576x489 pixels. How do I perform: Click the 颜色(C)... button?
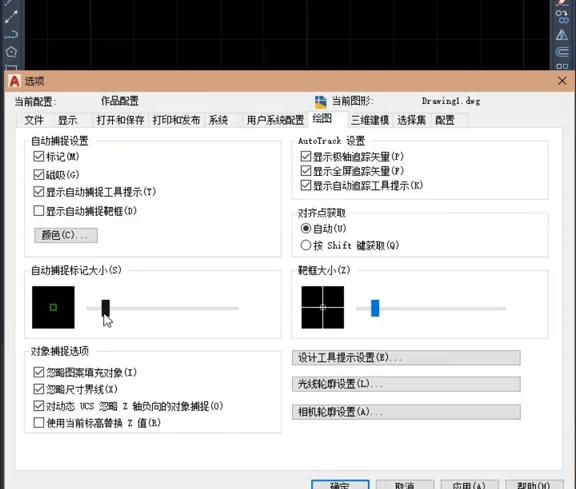66,235
